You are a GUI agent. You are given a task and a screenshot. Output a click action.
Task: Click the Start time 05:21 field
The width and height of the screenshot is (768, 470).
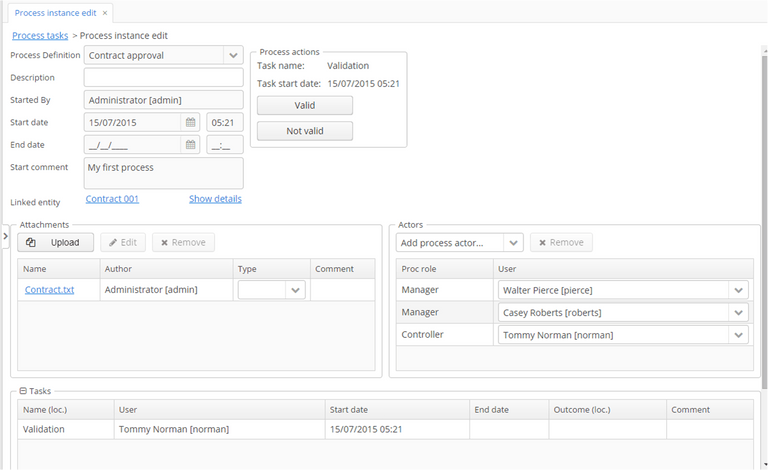pos(225,122)
